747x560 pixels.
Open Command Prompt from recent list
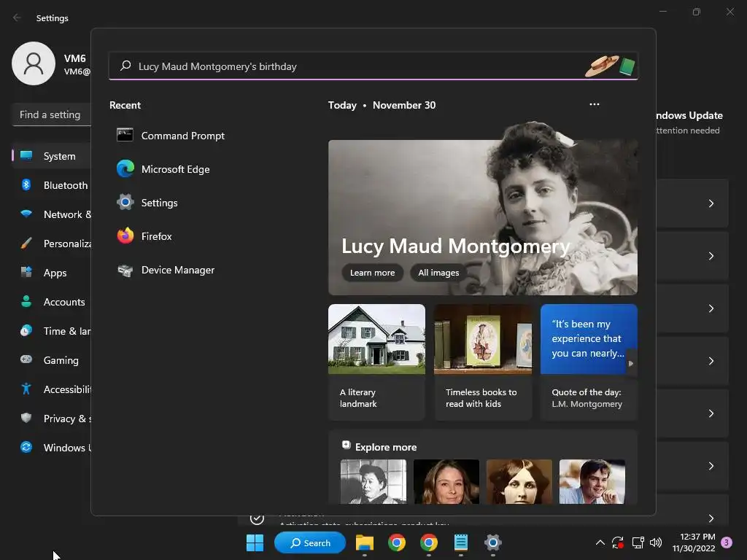(171, 136)
